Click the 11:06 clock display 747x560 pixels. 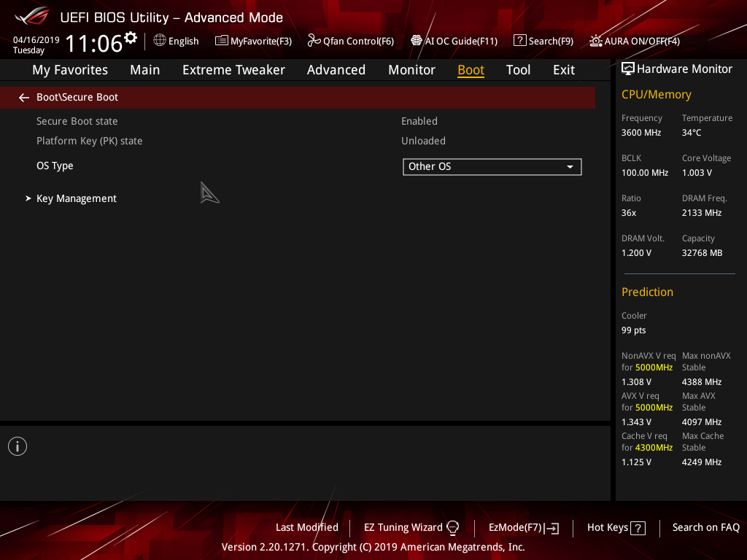[94, 43]
